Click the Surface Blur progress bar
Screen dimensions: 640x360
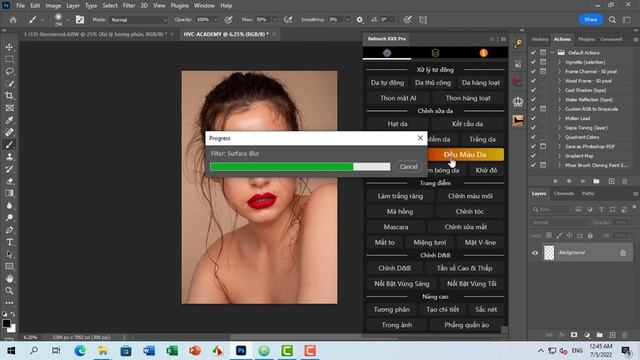click(x=300, y=167)
